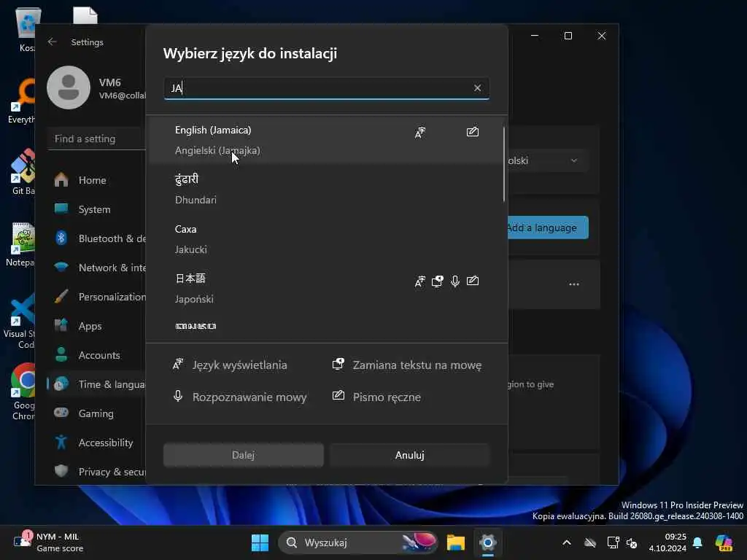Click the language search input field

point(326,88)
